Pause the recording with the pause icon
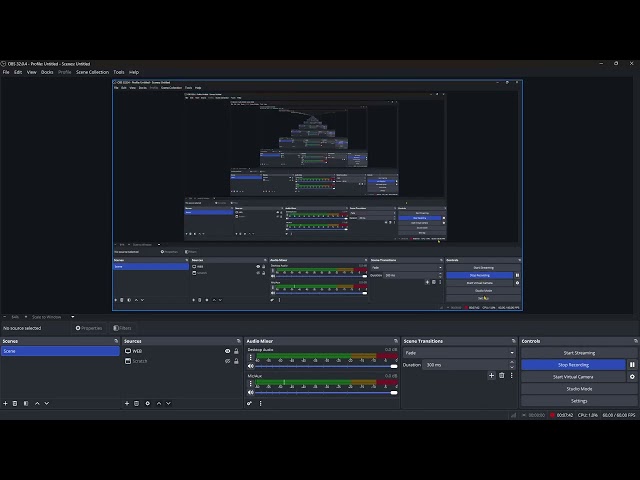 click(632, 365)
